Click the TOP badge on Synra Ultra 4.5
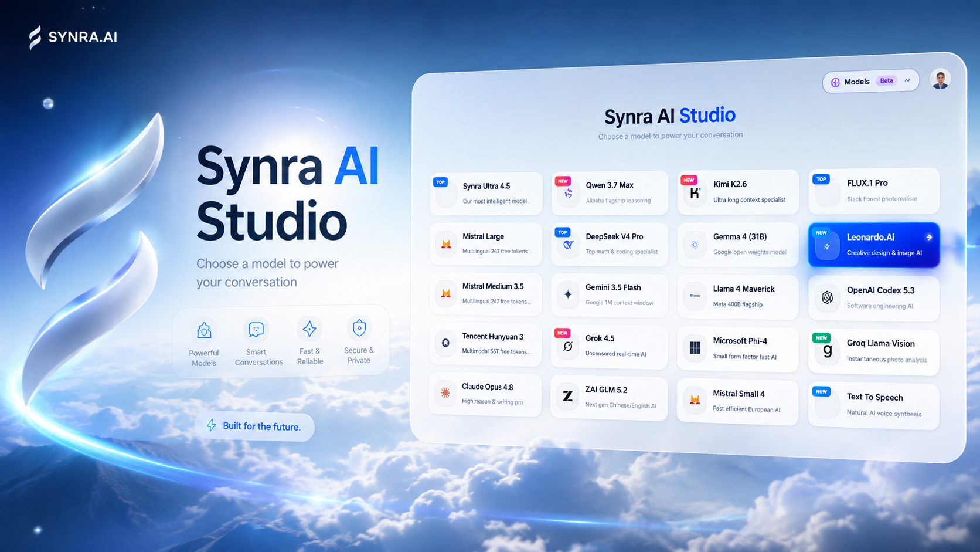This screenshot has width=980, height=552. coord(440,182)
